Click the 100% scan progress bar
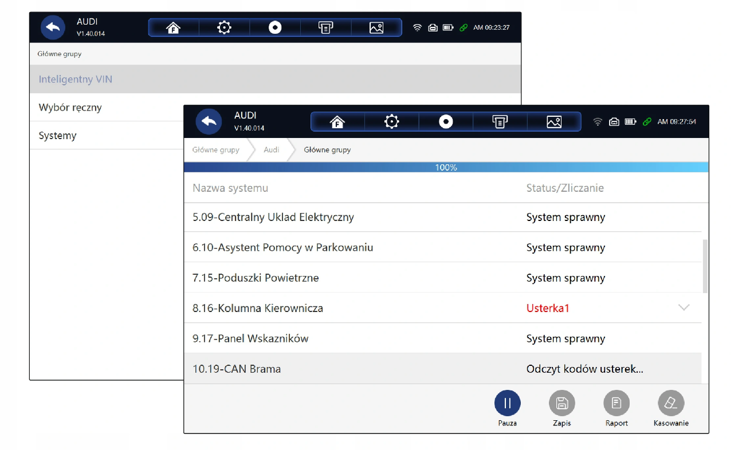The height and width of the screenshot is (450, 750). pyautogui.click(x=446, y=167)
